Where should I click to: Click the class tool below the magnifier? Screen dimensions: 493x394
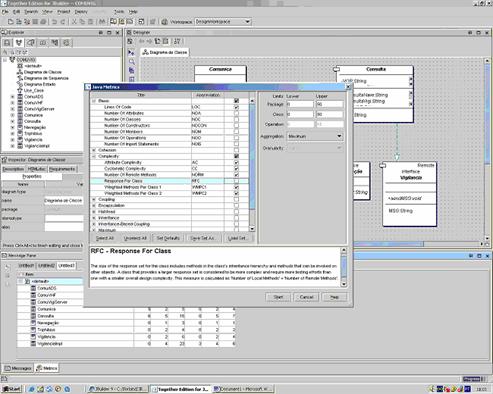[131, 70]
